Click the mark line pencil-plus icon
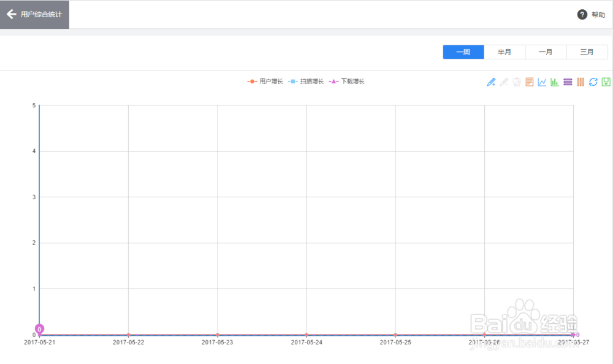This screenshot has width=613, height=364. tap(491, 82)
